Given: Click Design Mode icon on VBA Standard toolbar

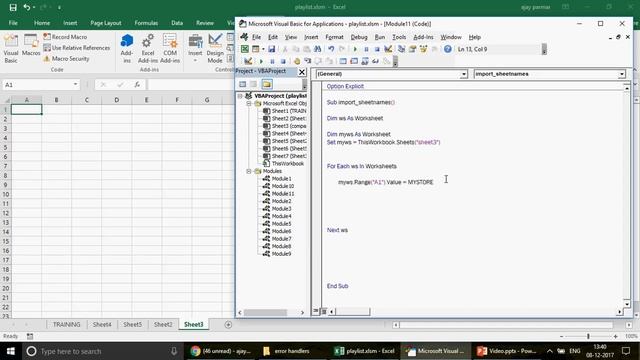Looking at the screenshot, I should click(x=388, y=49).
